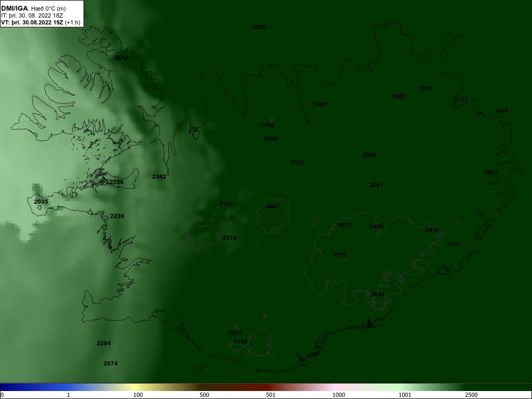The image size is (532, 399).
Task: Select the 2342 value label
Action: point(159,177)
